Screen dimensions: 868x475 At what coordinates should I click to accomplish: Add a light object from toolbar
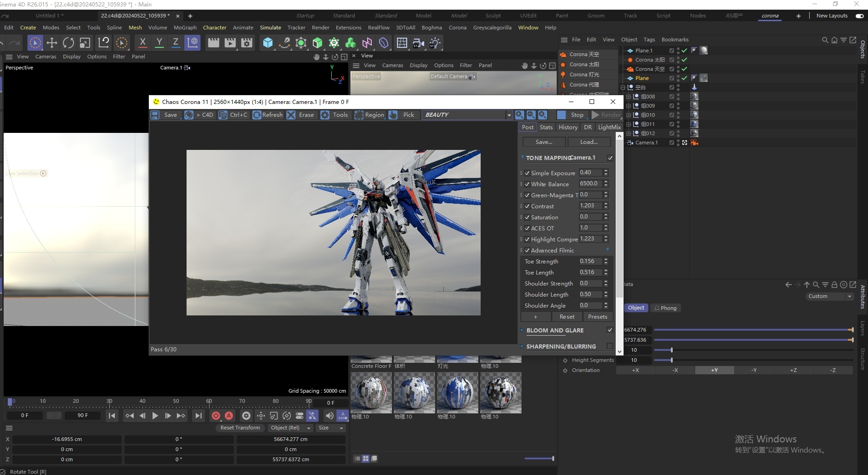click(x=435, y=43)
